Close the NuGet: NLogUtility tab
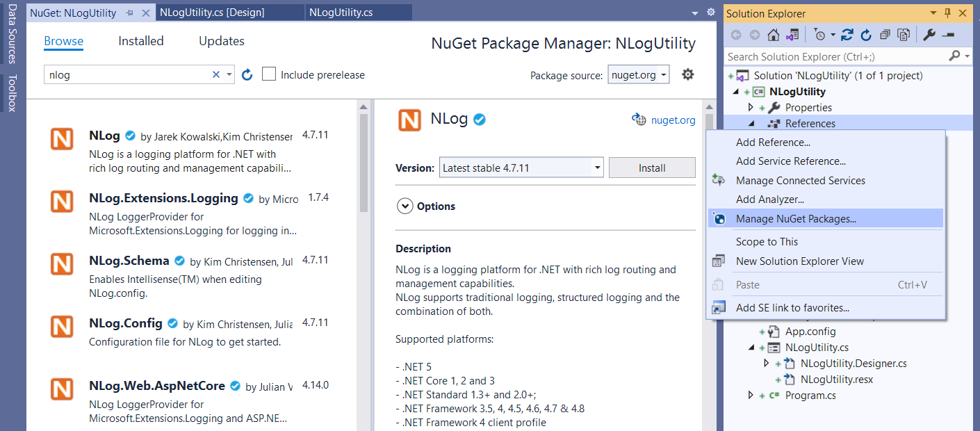This screenshot has width=980, height=431. tap(145, 13)
